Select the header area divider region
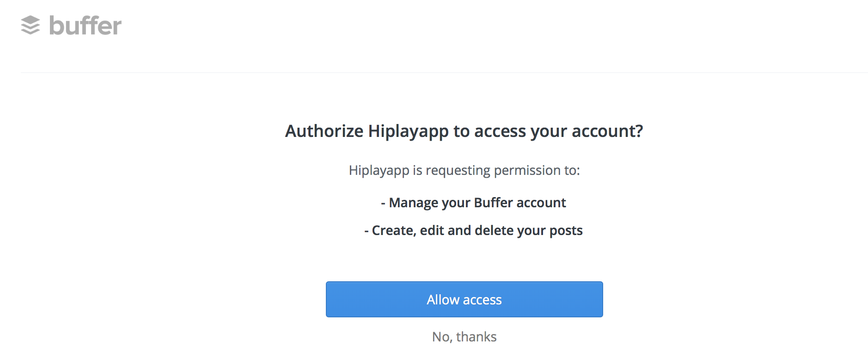The height and width of the screenshot is (359, 868). [434, 72]
